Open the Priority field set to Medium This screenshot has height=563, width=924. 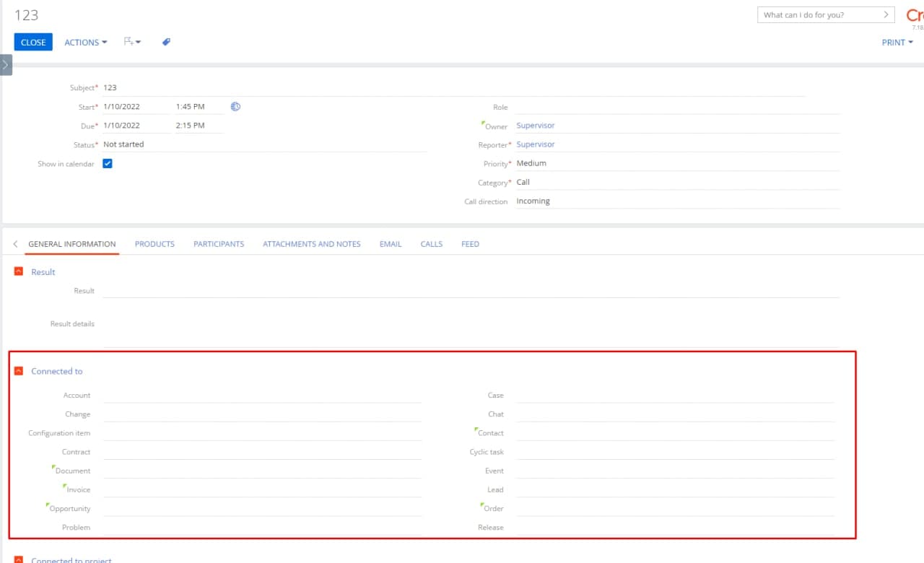point(677,163)
